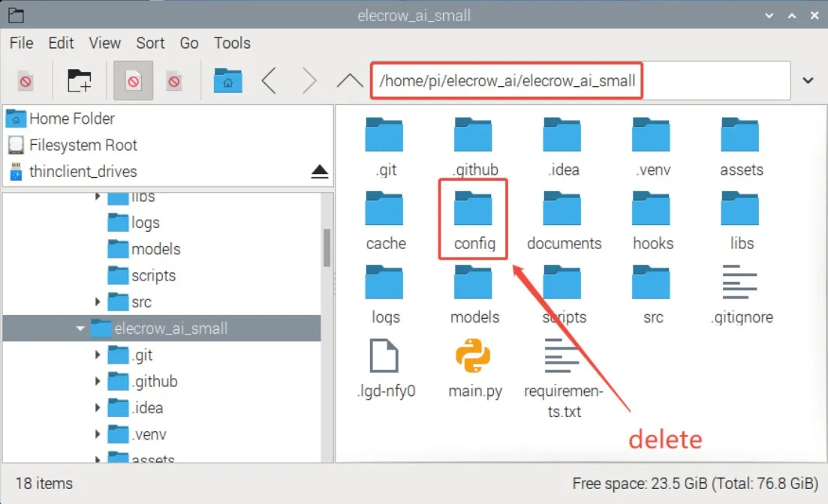Image resolution: width=828 pixels, height=504 pixels.
Task: Open the path history dropdown arrow
Action: (x=808, y=81)
